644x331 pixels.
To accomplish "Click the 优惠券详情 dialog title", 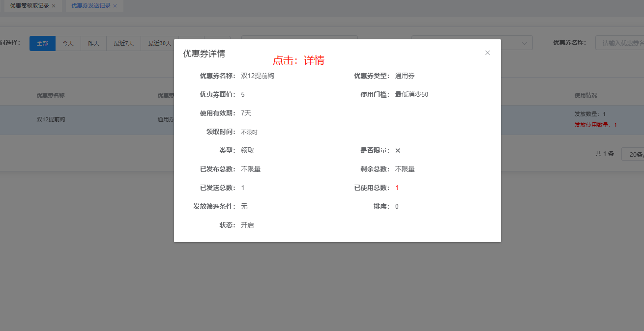I will click(204, 54).
